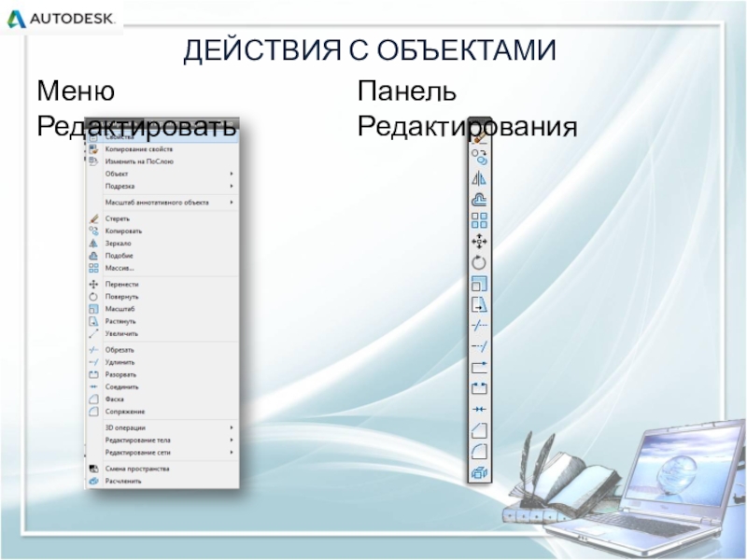The height and width of the screenshot is (560, 747).
Task: Expand the Подрезка submenu
Action: pyautogui.click(x=162, y=186)
